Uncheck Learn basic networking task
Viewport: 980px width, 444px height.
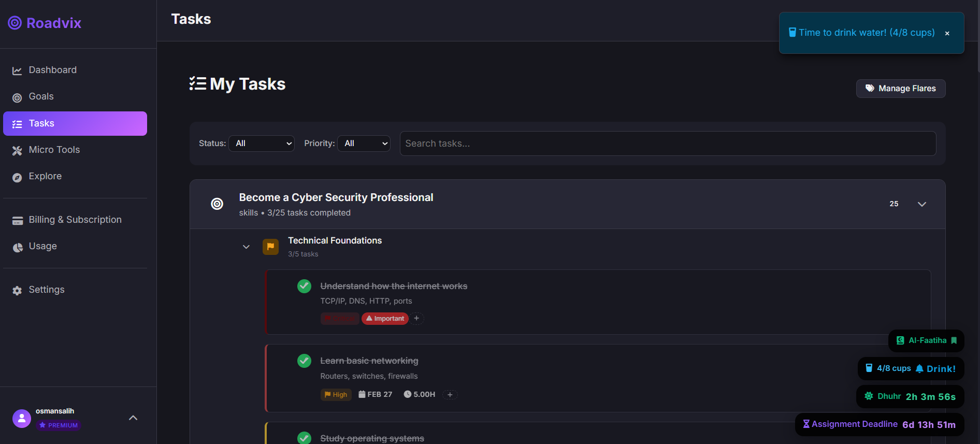tap(304, 361)
